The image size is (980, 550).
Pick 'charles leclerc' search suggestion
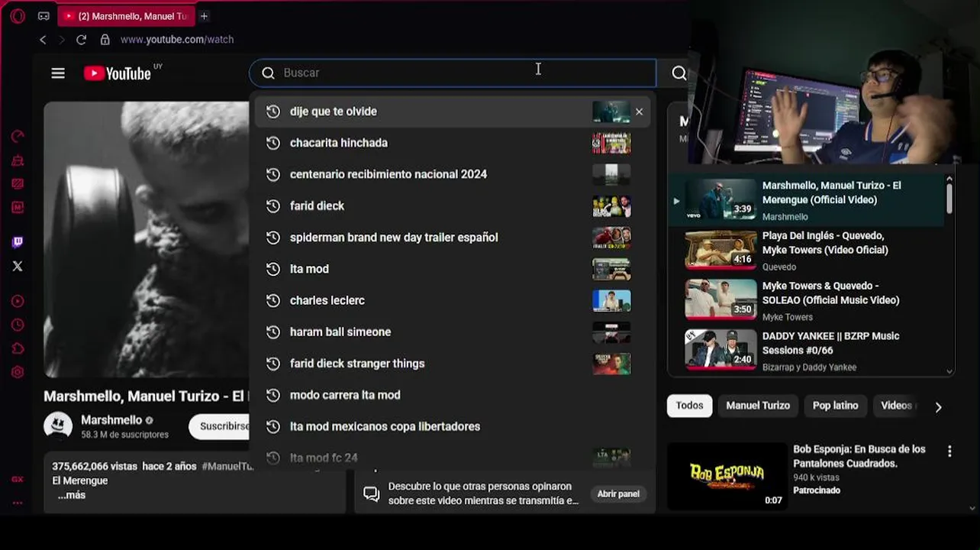click(x=453, y=300)
